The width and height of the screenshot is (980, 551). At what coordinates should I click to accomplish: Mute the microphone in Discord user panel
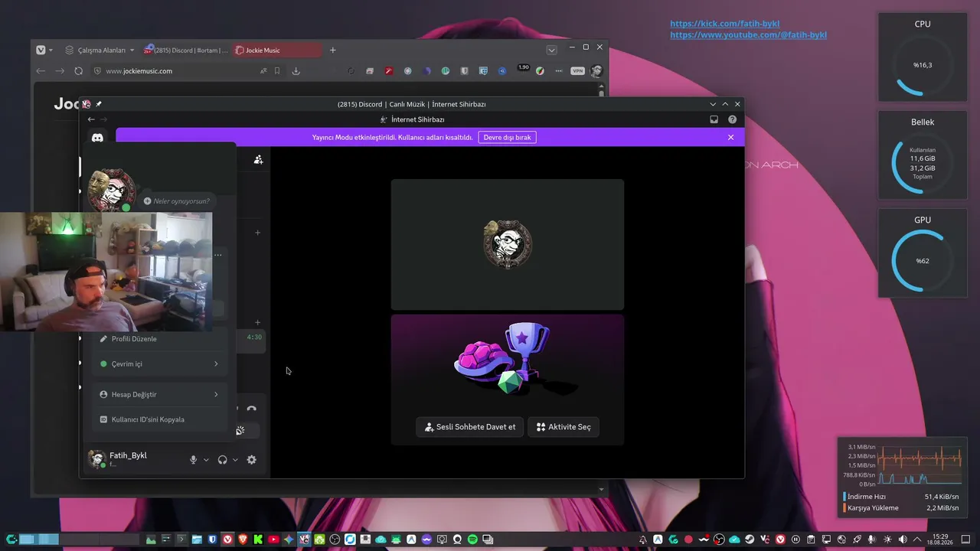point(193,460)
